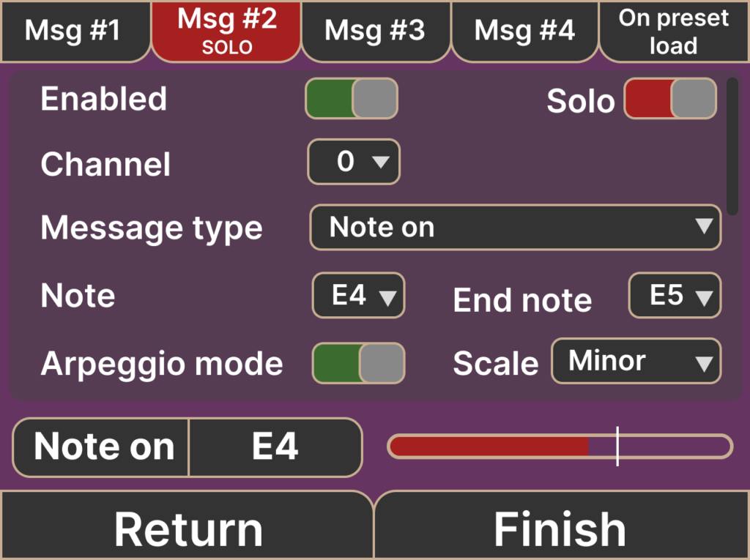
Task: Open the On preset load tab
Action: coord(674,31)
